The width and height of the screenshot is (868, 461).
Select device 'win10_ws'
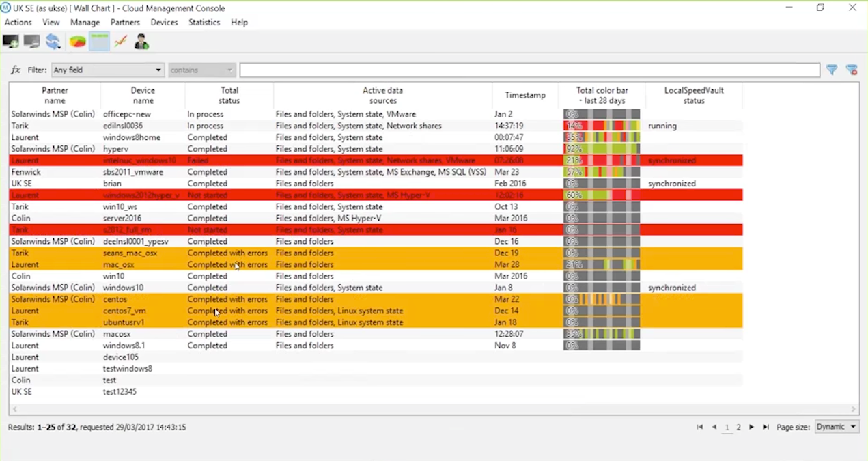coord(120,207)
